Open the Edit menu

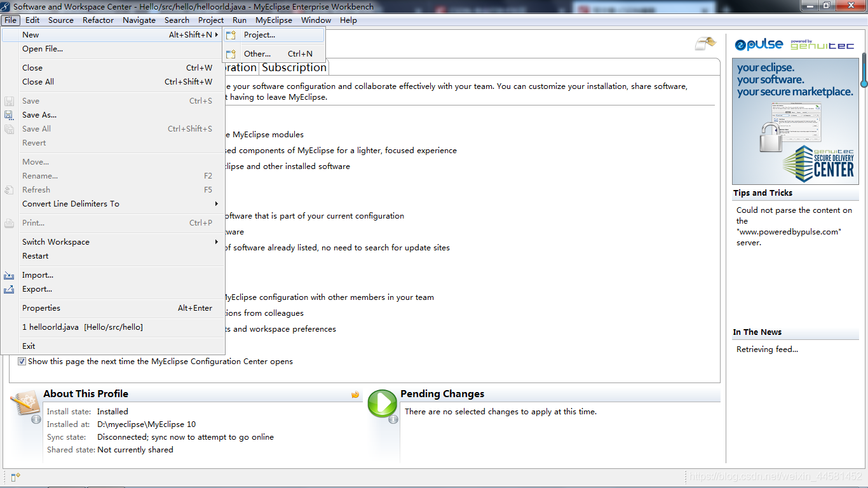click(x=32, y=20)
